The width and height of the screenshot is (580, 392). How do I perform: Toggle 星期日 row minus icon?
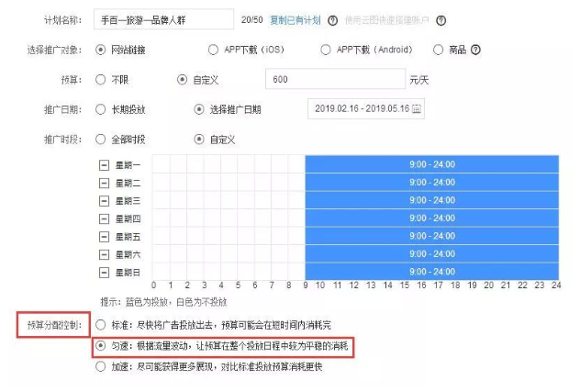105,272
